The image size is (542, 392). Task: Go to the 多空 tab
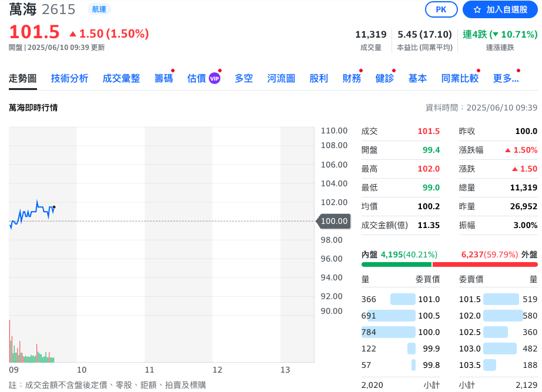tap(244, 79)
